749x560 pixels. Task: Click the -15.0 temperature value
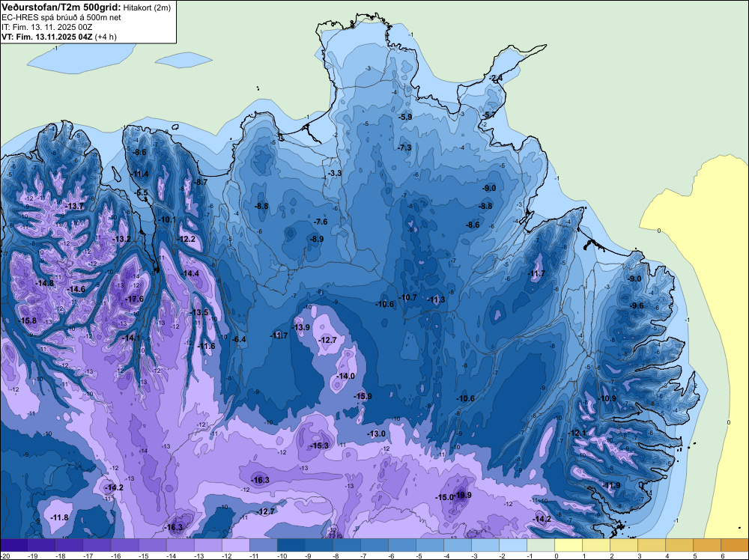tap(444, 497)
